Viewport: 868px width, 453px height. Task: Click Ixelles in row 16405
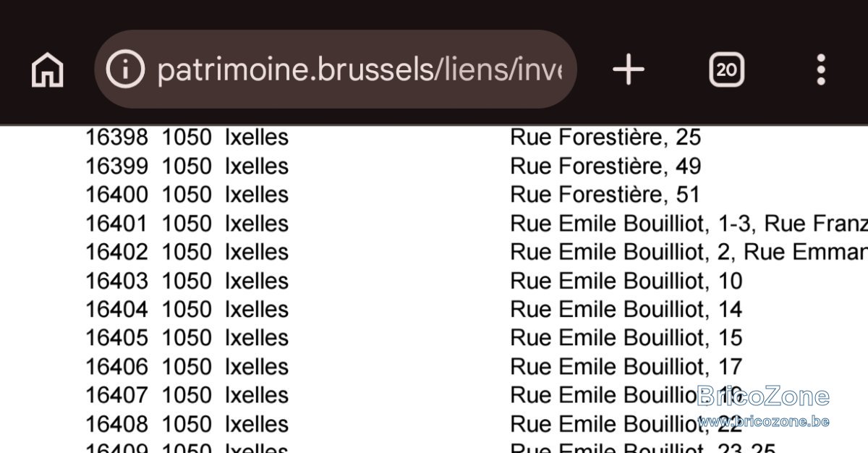click(x=257, y=337)
